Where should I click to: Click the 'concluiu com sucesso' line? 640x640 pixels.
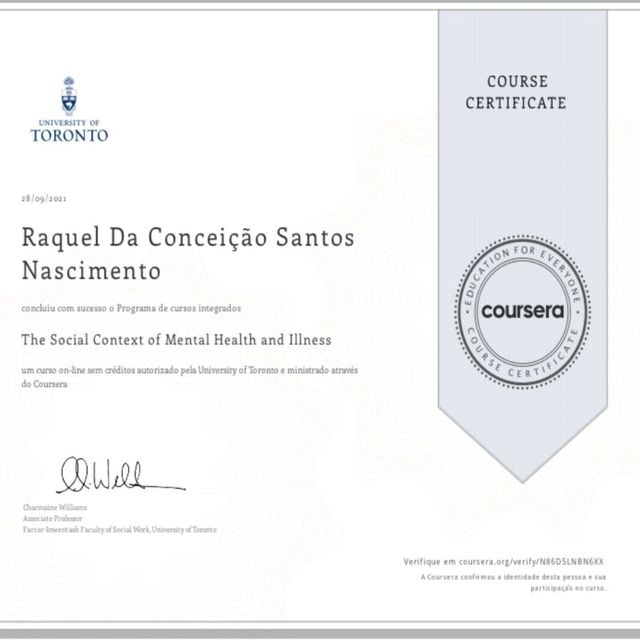[x=131, y=308]
